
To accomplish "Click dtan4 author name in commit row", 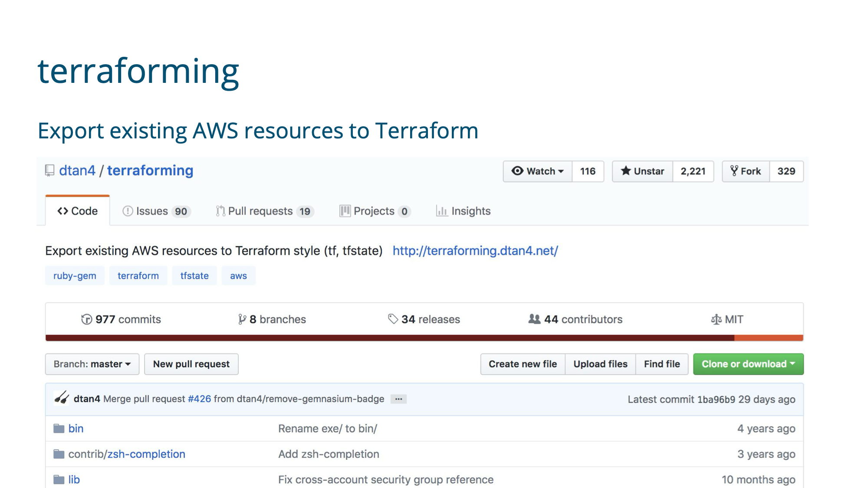I will (87, 399).
